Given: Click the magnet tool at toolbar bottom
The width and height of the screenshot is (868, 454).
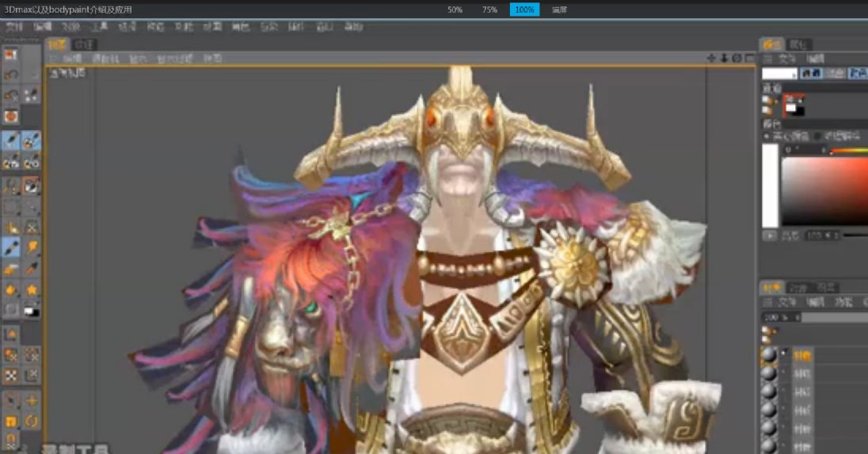Looking at the screenshot, I should coord(11,441).
